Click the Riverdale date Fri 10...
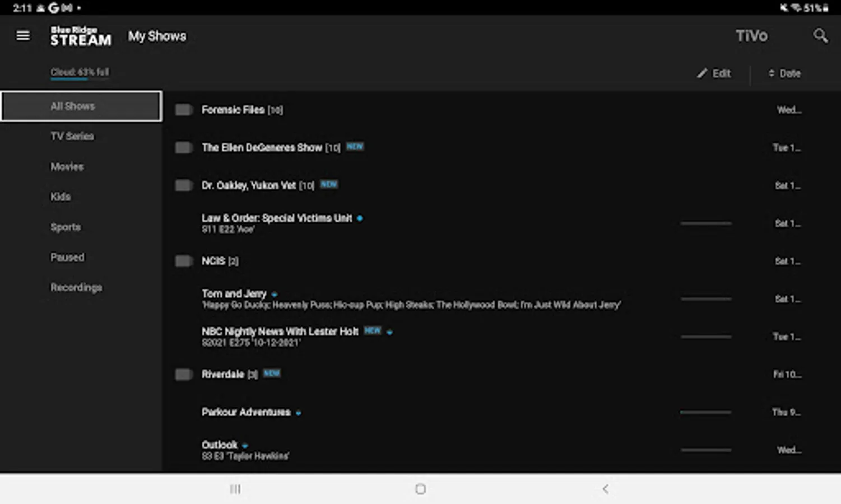Screen dimensions: 841x504 coord(787,374)
